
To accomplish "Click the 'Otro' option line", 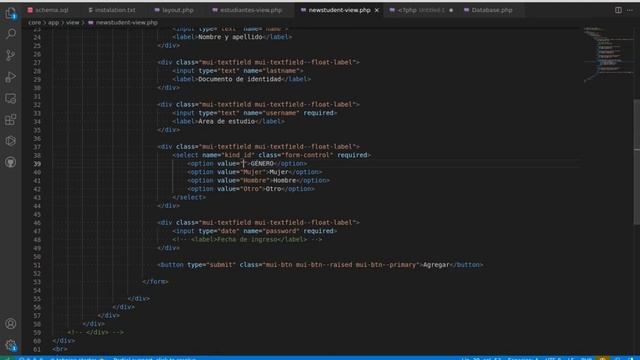I will point(251,189).
